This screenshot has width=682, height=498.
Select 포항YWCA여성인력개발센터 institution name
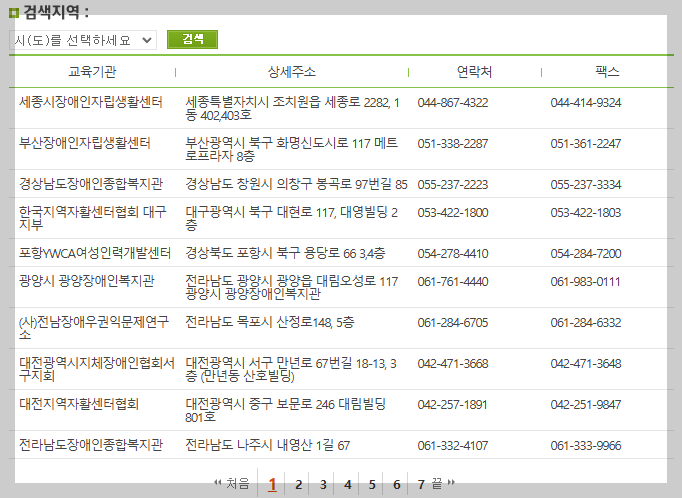pyautogui.click(x=95, y=253)
